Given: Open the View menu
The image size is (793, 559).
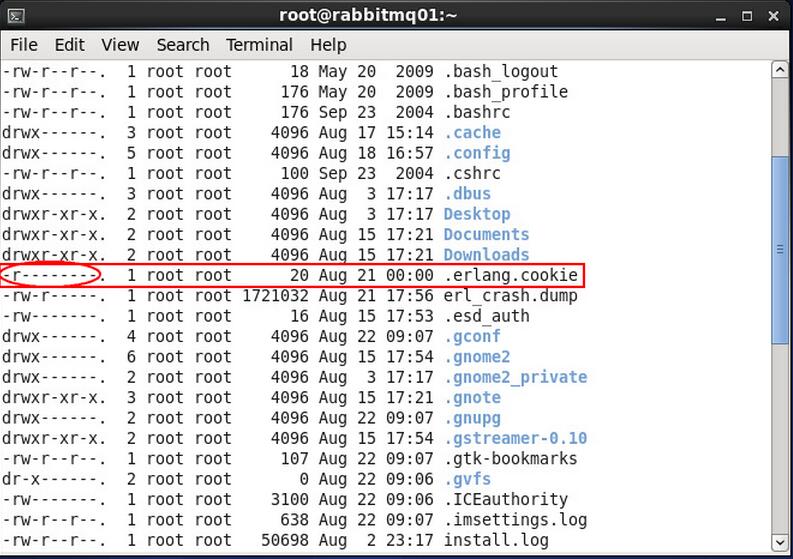Looking at the screenshot, I should coord(120,45).
